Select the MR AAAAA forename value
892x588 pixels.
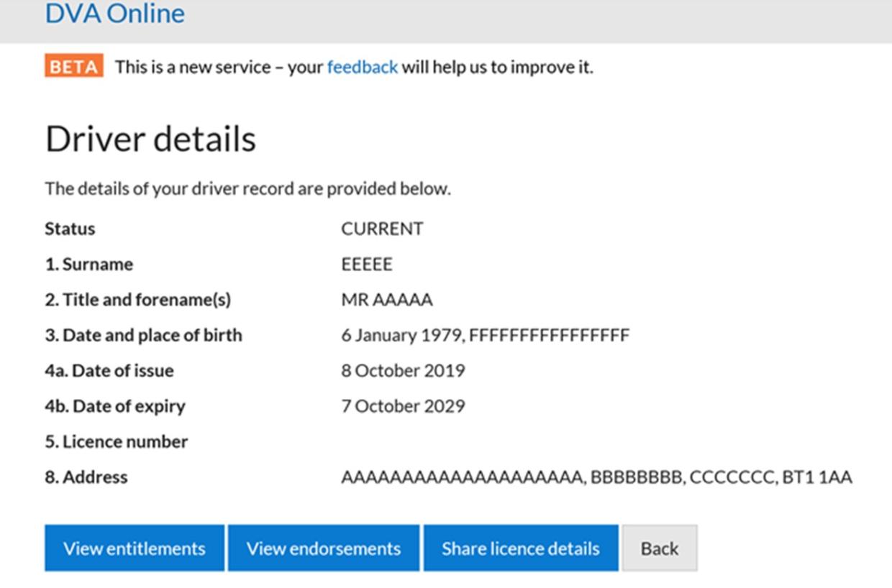click(387, 299)
